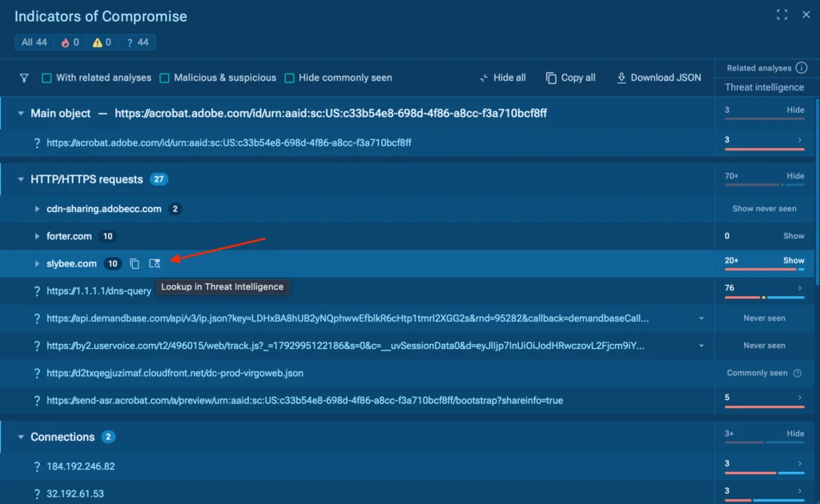
Task: Select IP 184.192.246.82
Action: click(81, 466)
